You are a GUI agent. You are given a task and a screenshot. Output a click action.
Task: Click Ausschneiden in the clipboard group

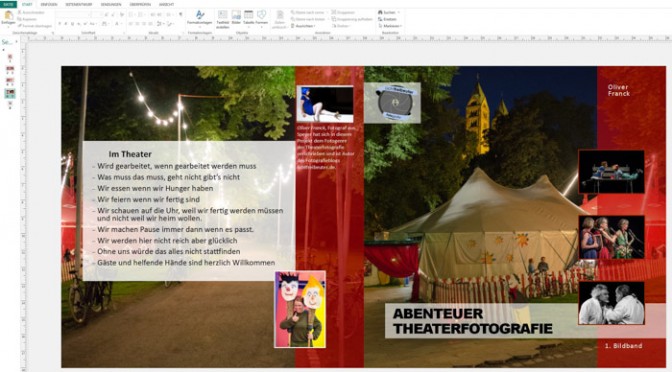pos(32,13)
